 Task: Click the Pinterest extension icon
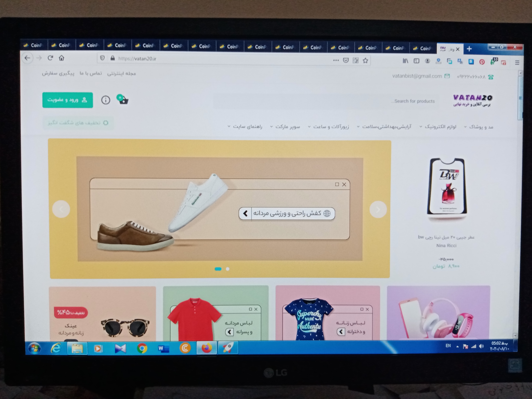482,62
